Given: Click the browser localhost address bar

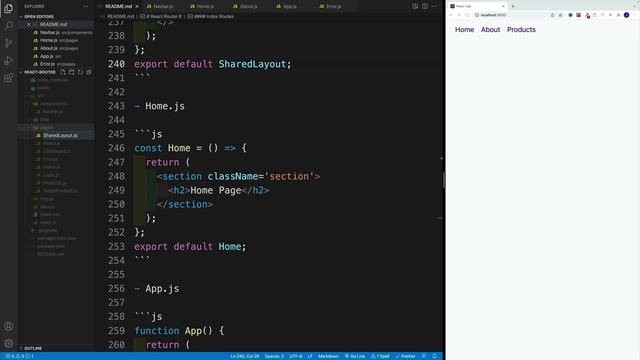Looking at the screenshot, I should pos(511,15).
